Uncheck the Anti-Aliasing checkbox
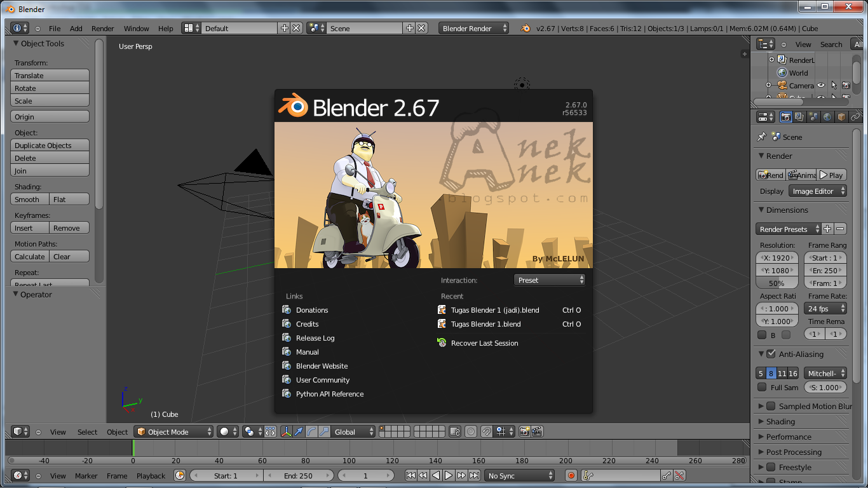868x488 pixels. coord(771,354)
